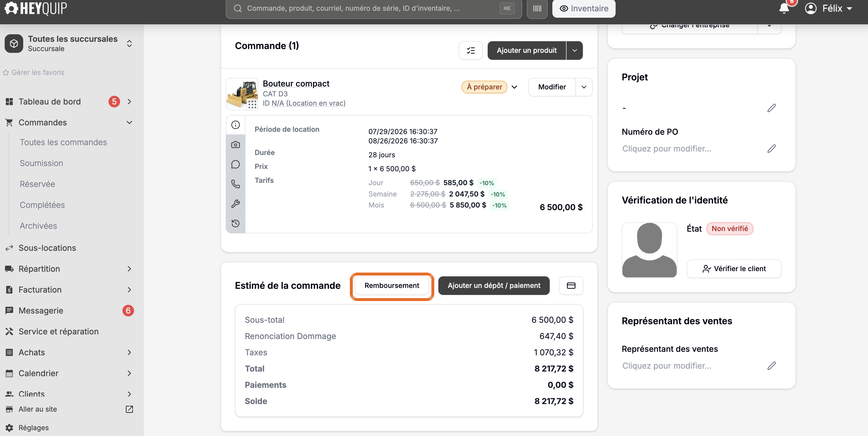Open the checklist icon beside Ajouter un produit
868x436 pixels.
coord(471,51)
